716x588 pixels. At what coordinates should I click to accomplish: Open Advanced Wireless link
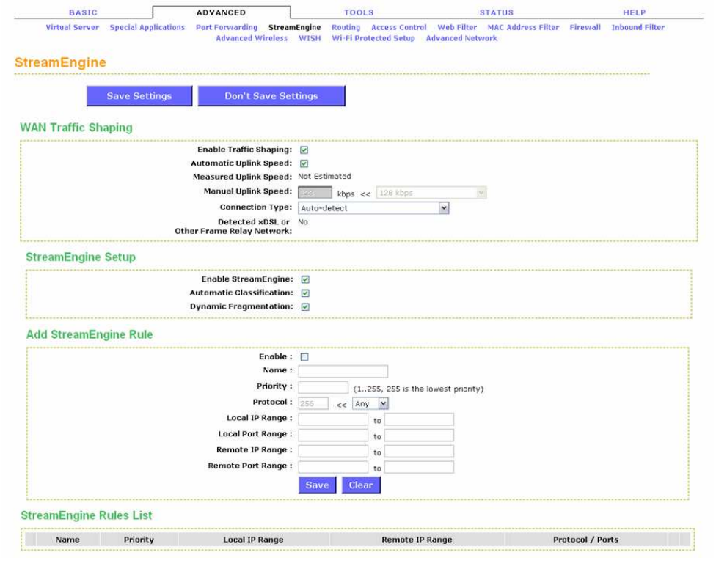click(x=252, y=38)
